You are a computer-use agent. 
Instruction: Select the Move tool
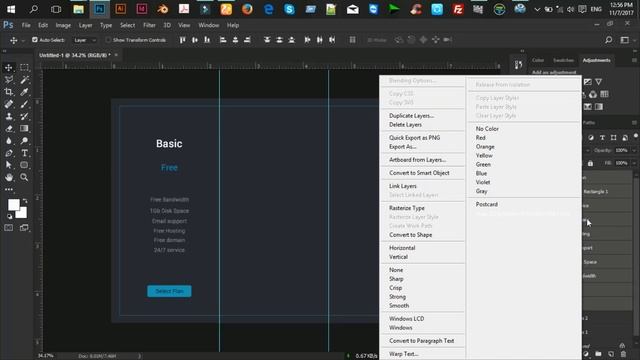9,67
